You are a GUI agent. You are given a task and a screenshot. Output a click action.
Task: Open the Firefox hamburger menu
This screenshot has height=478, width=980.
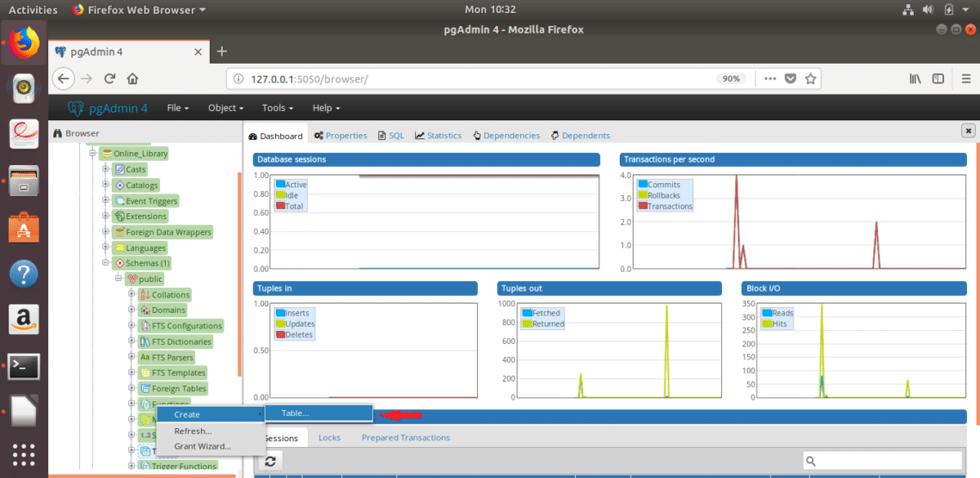click(x=963, y=78)
